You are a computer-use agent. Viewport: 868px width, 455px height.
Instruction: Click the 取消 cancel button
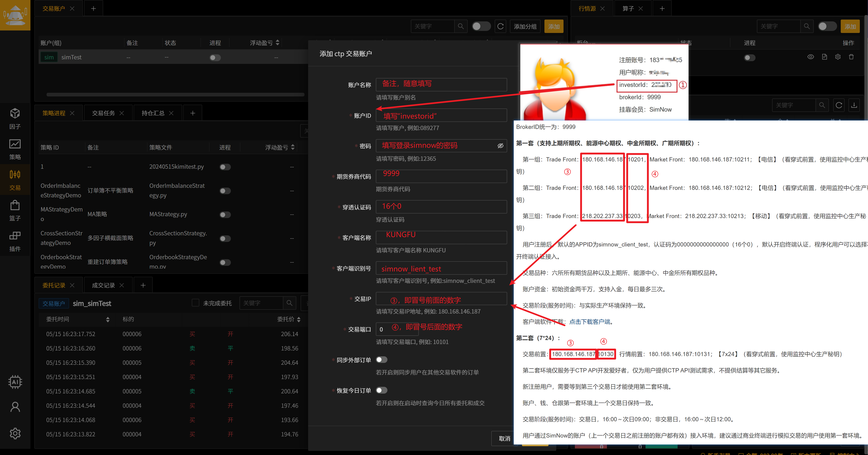(504, 438)
